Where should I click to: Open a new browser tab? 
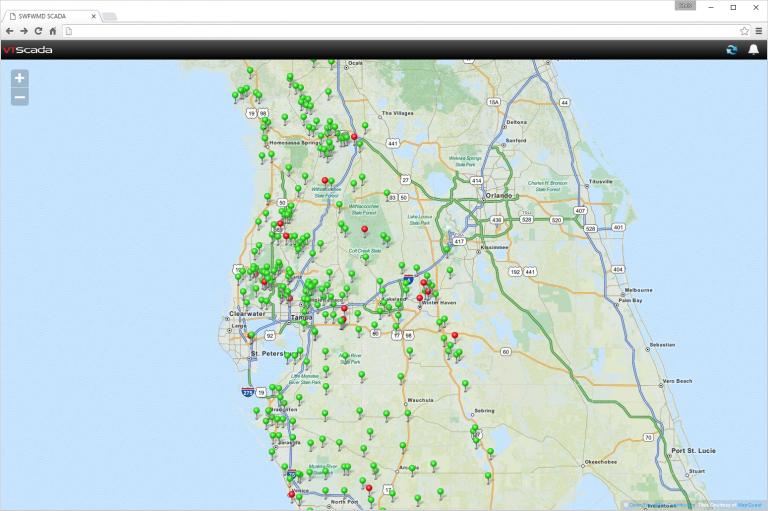(x=110, y=17)
